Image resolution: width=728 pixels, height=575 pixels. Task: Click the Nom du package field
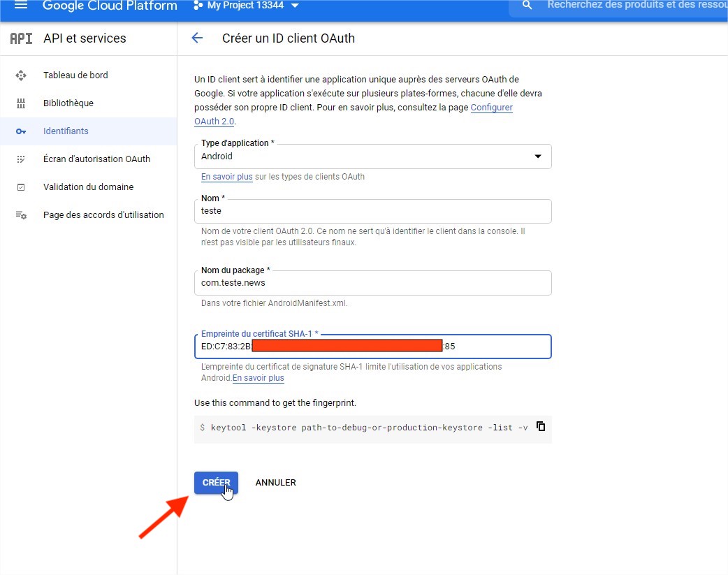click(x=373, y=283)
